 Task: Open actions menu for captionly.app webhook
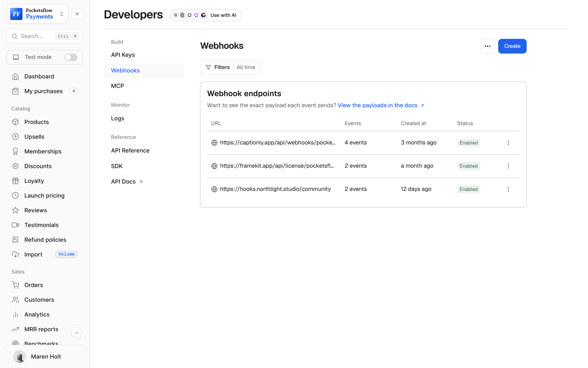tap(508, 143)
